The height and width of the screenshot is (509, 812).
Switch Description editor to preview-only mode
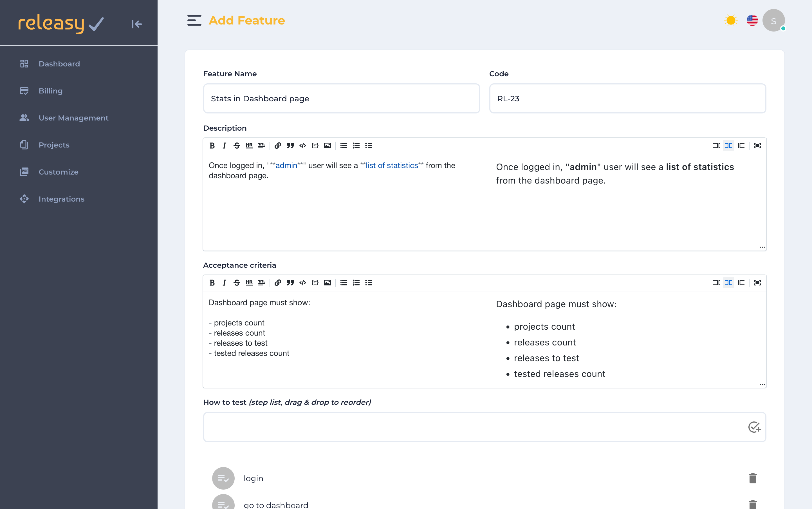pyautogui.click(x=741, y=146)
